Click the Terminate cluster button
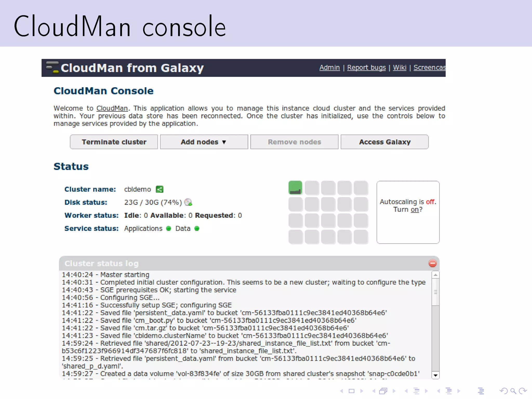 [114, 142]
